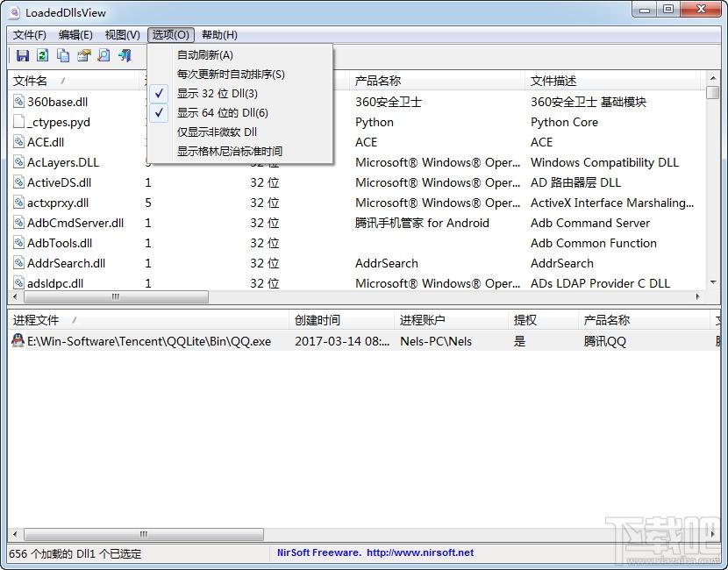This screenshot has width=728, height=570.
Task: Click the Save (floppy disk) toolbar icon
Action: point(23,56)
